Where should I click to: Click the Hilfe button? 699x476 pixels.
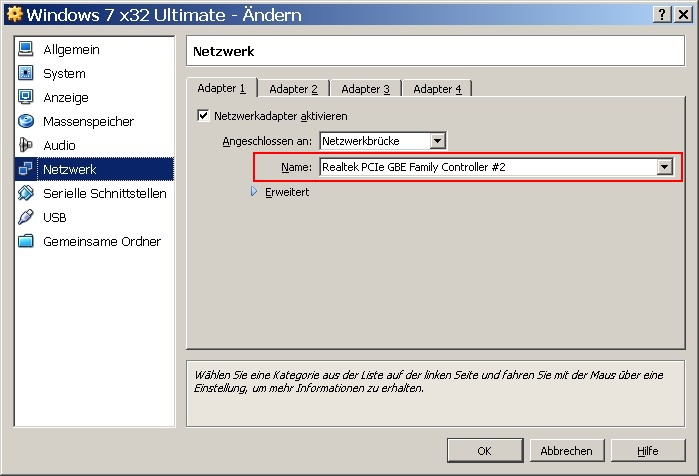[x=648, y=451]
